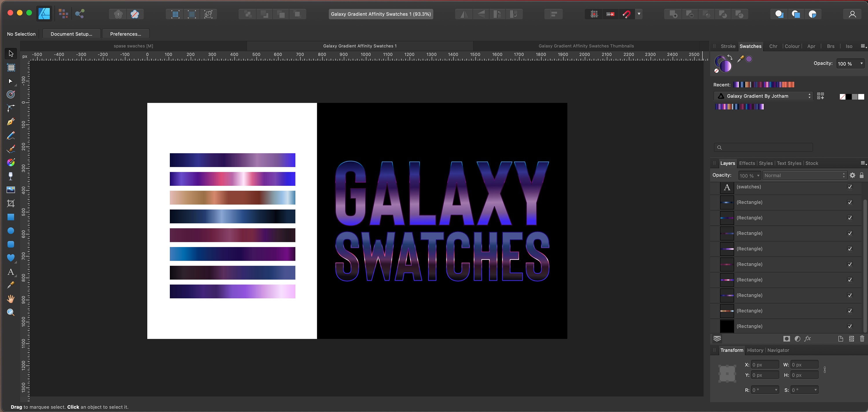Screen dimensions: 868x412
Task: Switch to the Stroke tab
Action: click(728, 46)
